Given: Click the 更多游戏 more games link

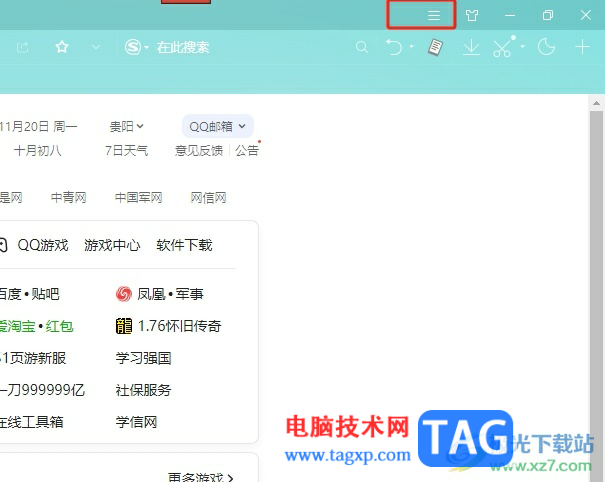Looking at the screenshot, I should coord(201,477).
